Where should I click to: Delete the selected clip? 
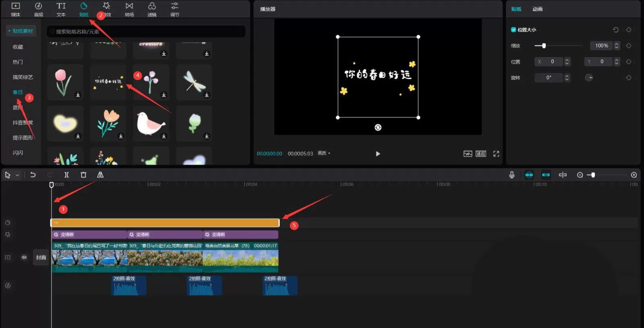[x=83, y=175]
